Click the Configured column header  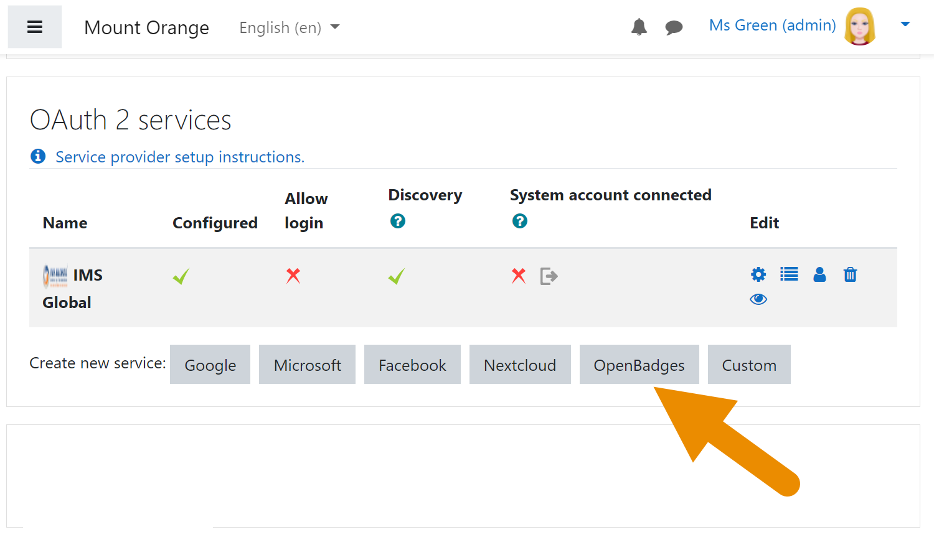click(215, 223)
